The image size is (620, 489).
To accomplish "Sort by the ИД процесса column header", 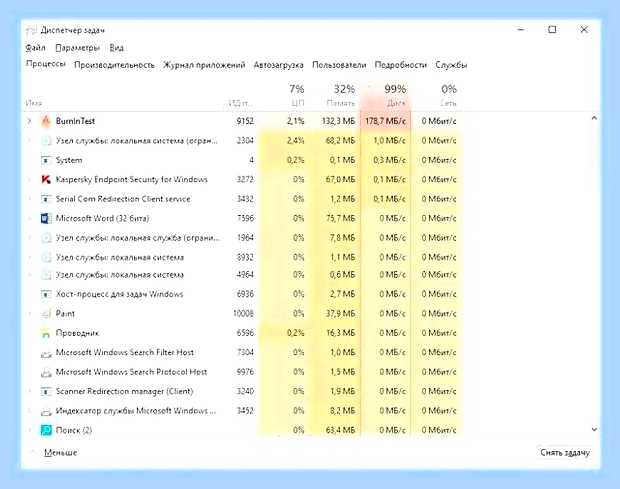I will click(240, 103).
